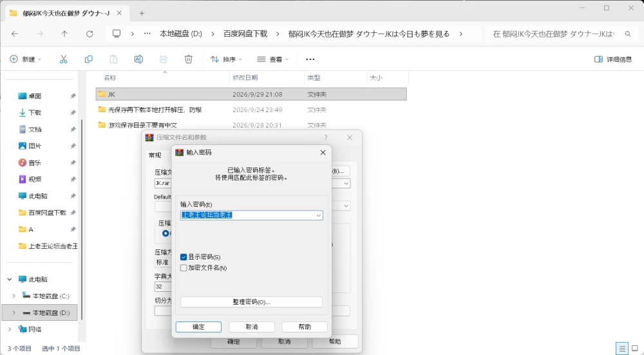Open a new Explorer tab with plus
The image size is (644, 355).
click(142, 13)
